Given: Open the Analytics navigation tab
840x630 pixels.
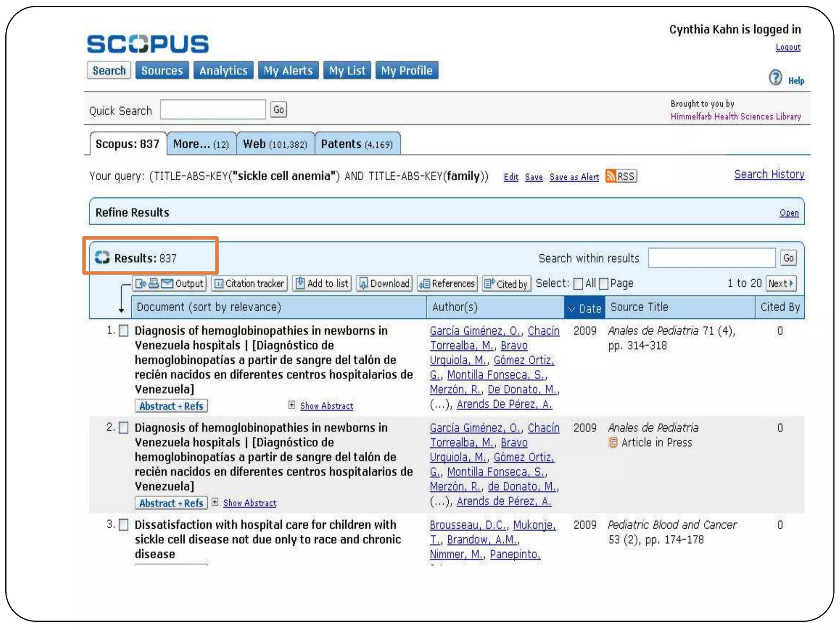Looking at the screenshot, I should pyautogui.click(x=223, y=71).
